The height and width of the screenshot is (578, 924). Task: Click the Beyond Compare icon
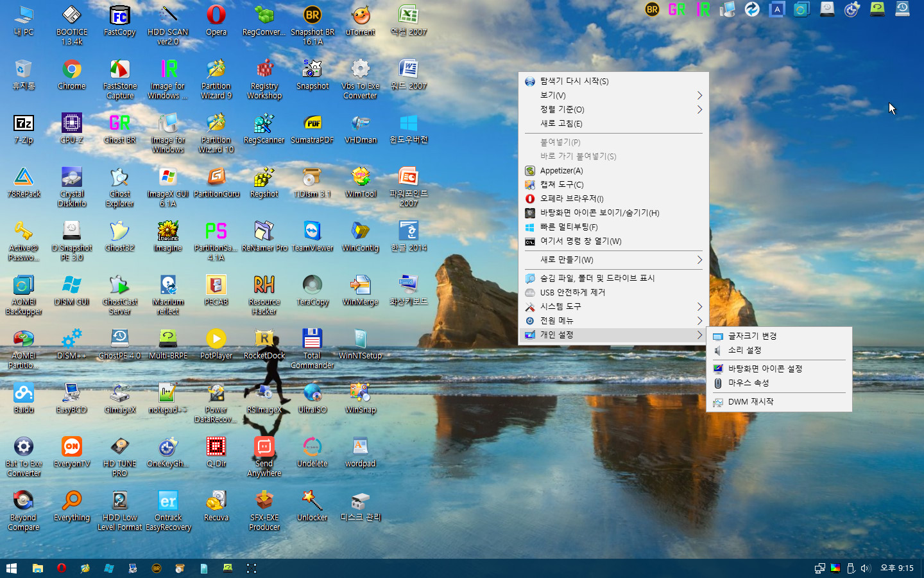coord(24,511)
